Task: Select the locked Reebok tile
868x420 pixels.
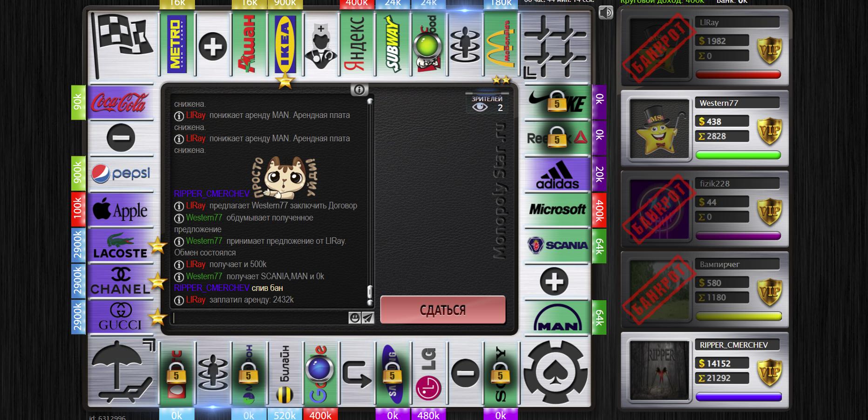Action: pos(557,138)
